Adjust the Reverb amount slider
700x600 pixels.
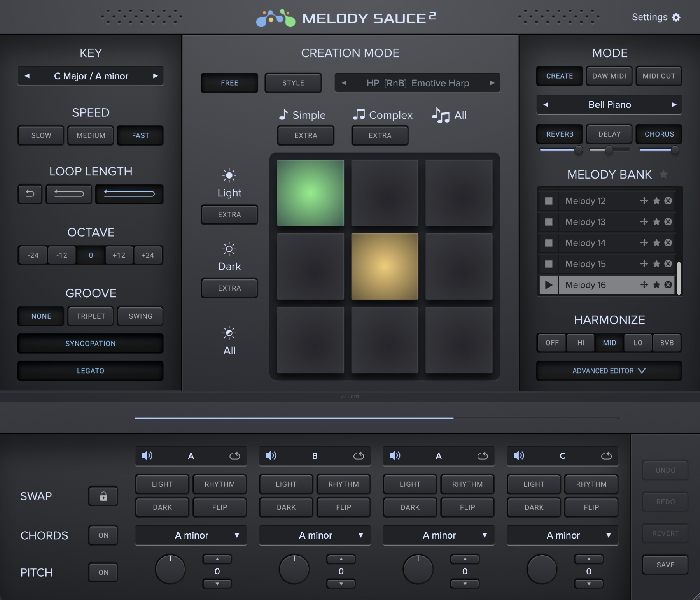click(x=561, y=150)
